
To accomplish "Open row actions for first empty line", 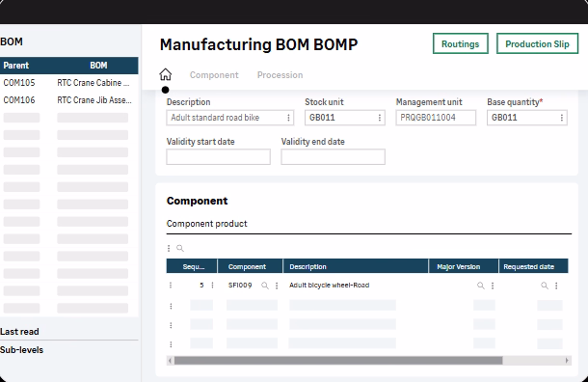I will (171, 306).
